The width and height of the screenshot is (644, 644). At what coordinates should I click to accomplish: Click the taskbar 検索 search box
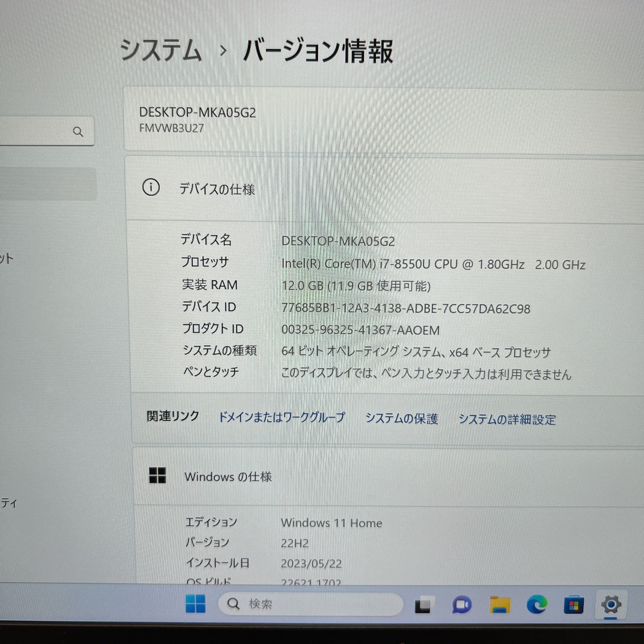point(310,604)
